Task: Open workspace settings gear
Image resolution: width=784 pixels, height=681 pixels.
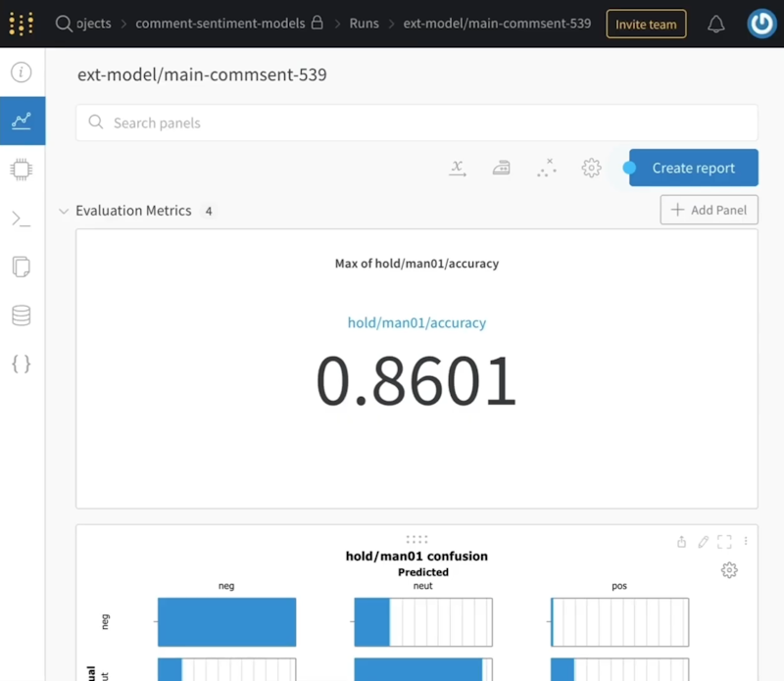Action: click(x=591, y=168)
